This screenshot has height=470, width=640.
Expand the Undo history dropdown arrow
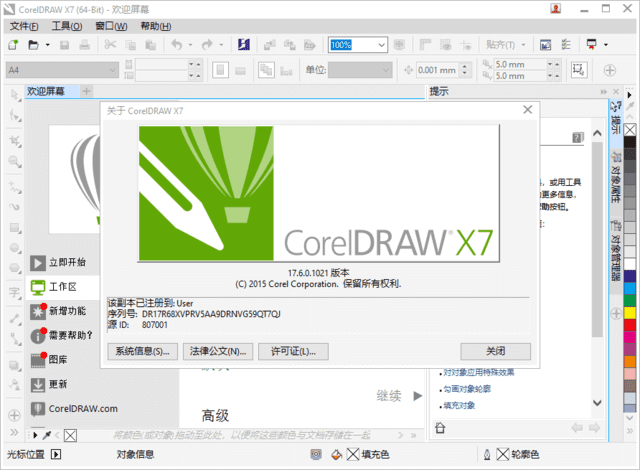point(190,45)
